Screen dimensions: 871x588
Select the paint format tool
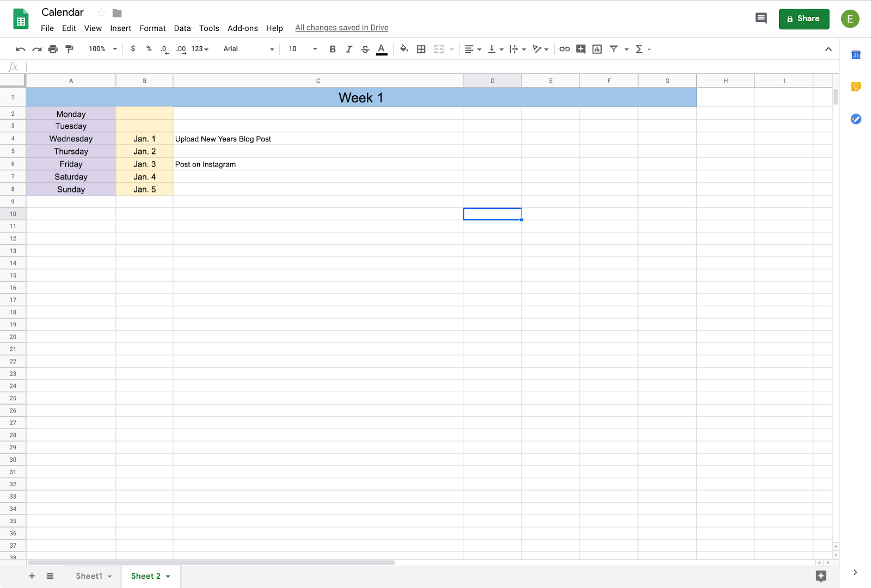click(x=69, y=49)
